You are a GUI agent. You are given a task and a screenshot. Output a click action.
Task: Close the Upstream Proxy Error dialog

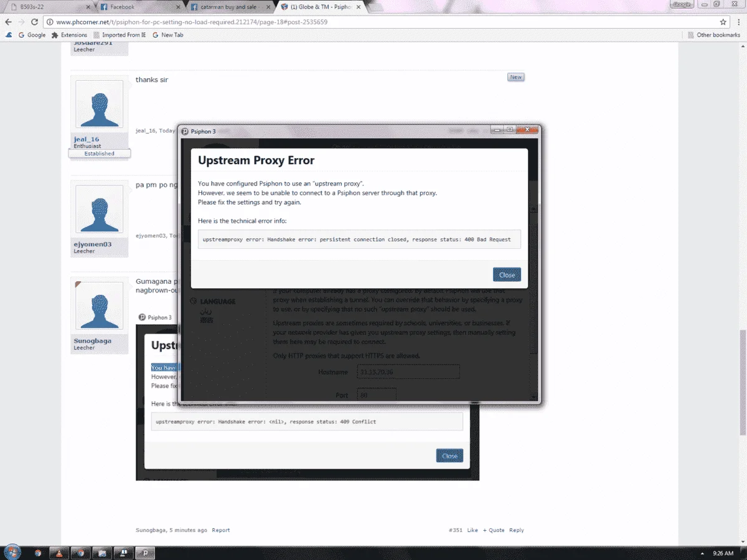[x=507, y=275]
